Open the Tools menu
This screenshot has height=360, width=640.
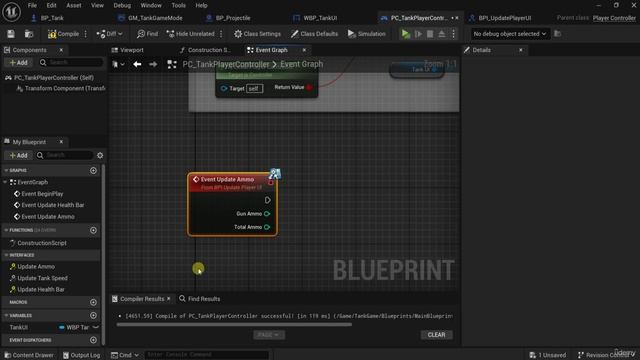click(x=178, y=5)
